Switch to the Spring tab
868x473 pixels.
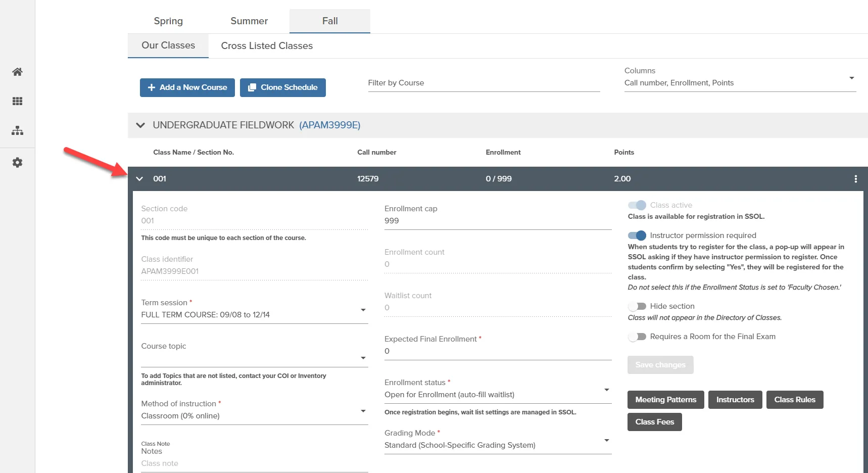pyautogui.click(x=168, y=21)
